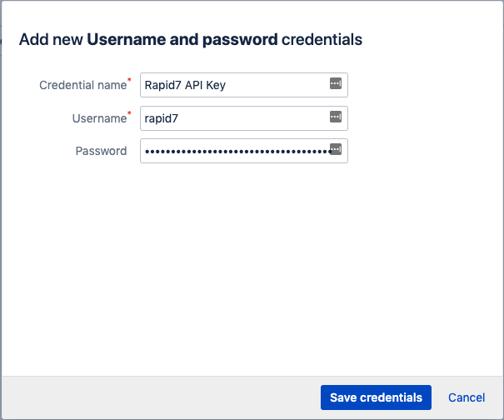Click the password manager icon in Credential name field
Screen dimensions: 504x420
coord(336,83)
